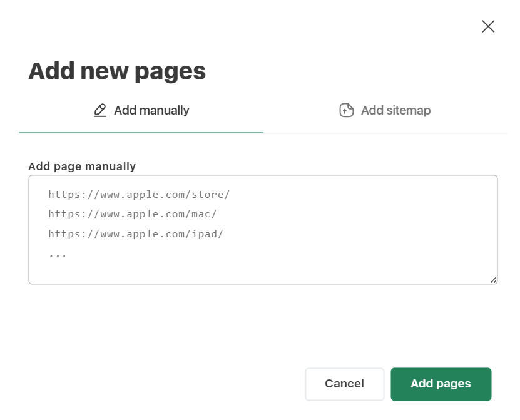
Task: Click the green underline below Add manually
Action: click(x=141, y=133)
